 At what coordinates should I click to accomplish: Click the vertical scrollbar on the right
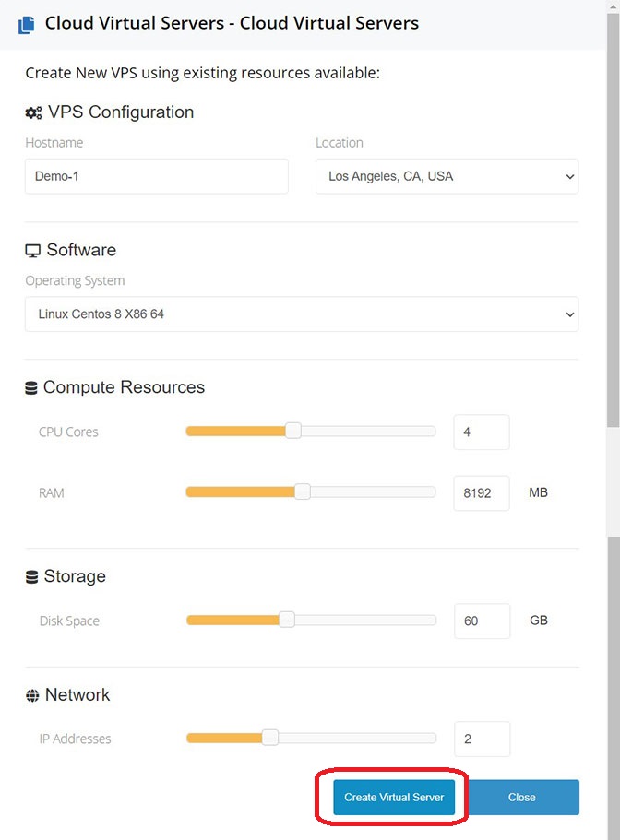coord(613,219)
